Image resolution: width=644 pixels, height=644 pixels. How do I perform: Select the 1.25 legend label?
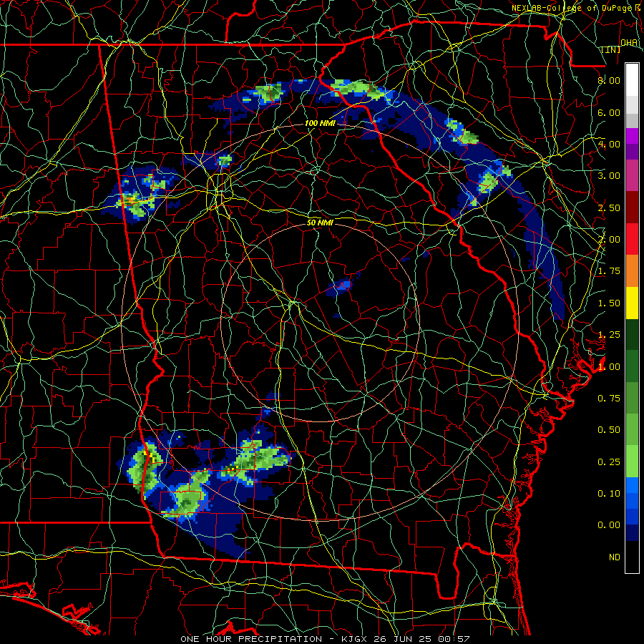tap(609, 335)
